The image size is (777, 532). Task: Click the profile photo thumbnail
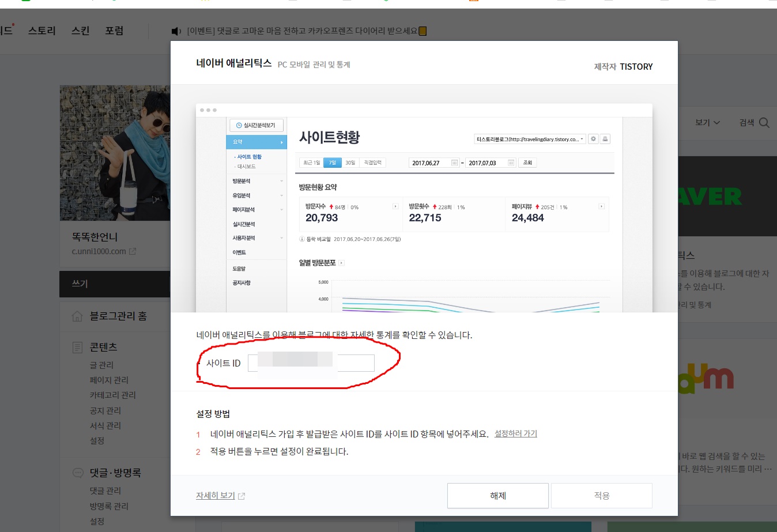point(115,153)
